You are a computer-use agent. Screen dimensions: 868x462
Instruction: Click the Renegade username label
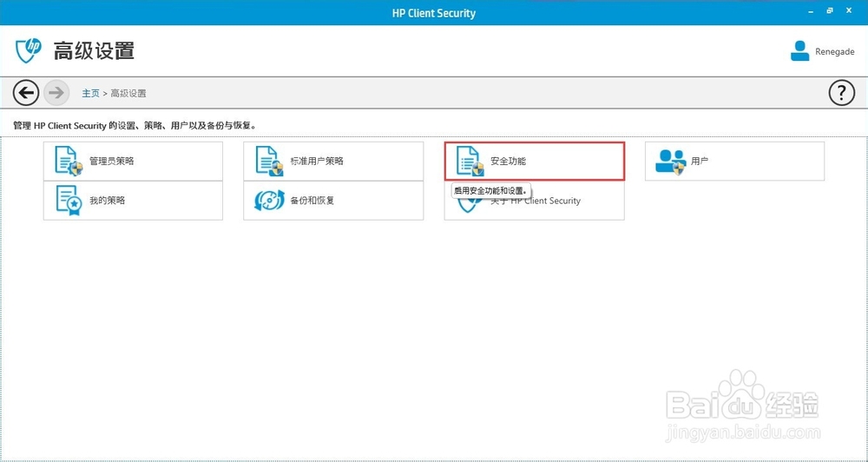tap(835, 51)
